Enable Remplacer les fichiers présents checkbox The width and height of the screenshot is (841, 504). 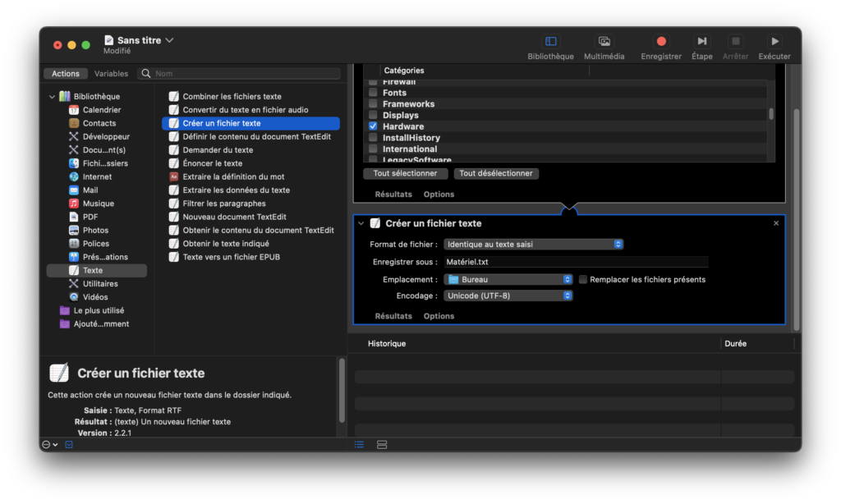click(583, 280)
